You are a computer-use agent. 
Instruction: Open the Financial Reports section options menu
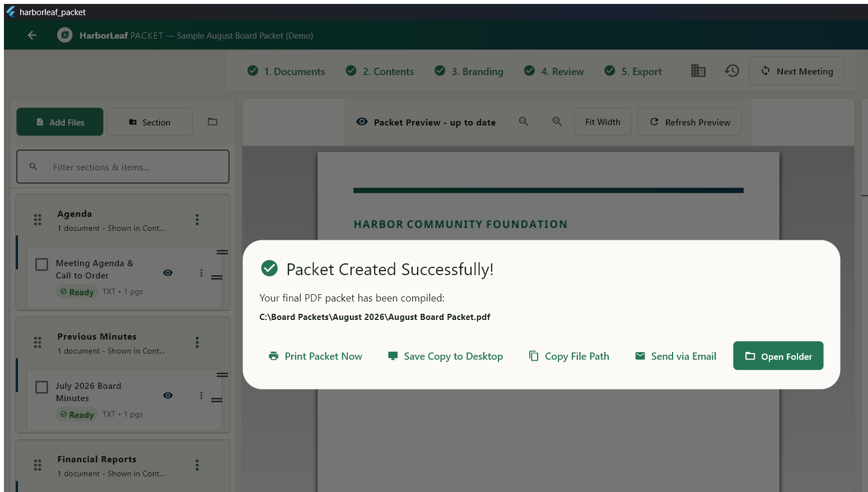coord(197,465)
